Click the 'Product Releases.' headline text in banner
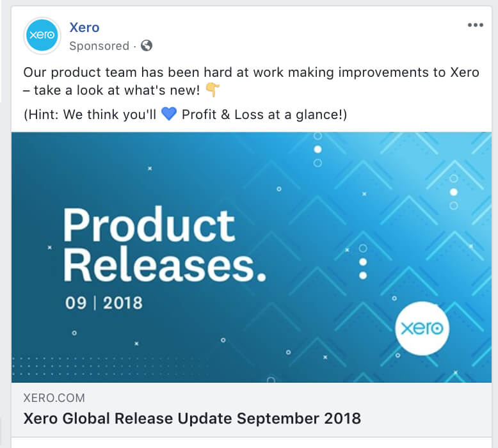This screenshot has width=498, height=448. [x=164, y=244]
